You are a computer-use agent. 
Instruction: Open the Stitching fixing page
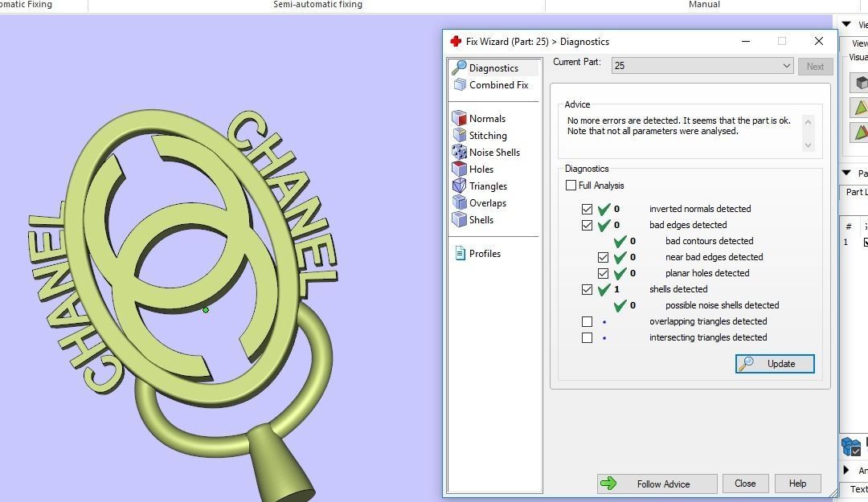(480, 136)
